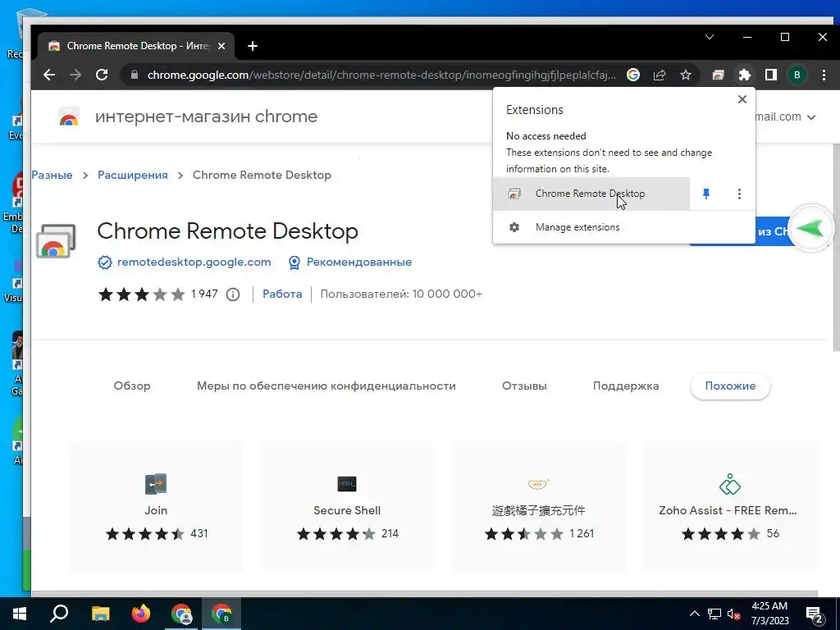
Task: Click the address bar URL
Action: coord(381,75)
